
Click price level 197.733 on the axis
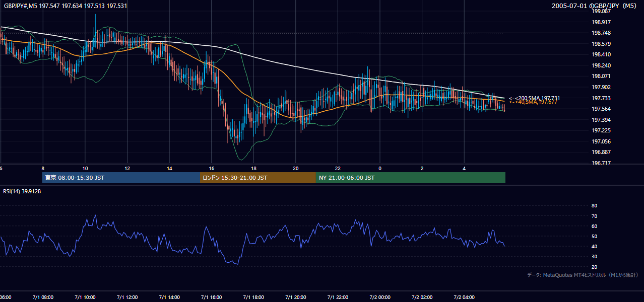point(601,98)
